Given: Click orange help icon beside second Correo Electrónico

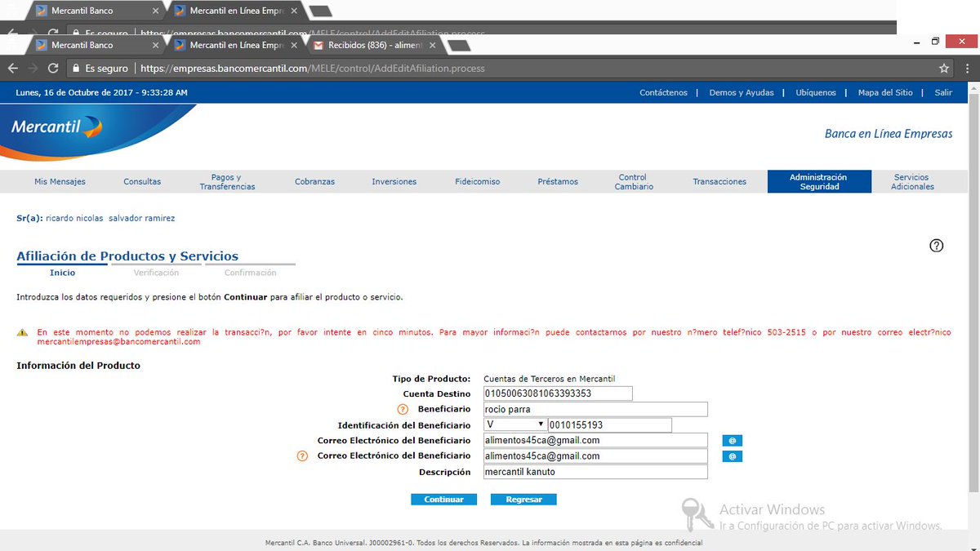Looking at the screenshot, I should [x=302, y=455].
